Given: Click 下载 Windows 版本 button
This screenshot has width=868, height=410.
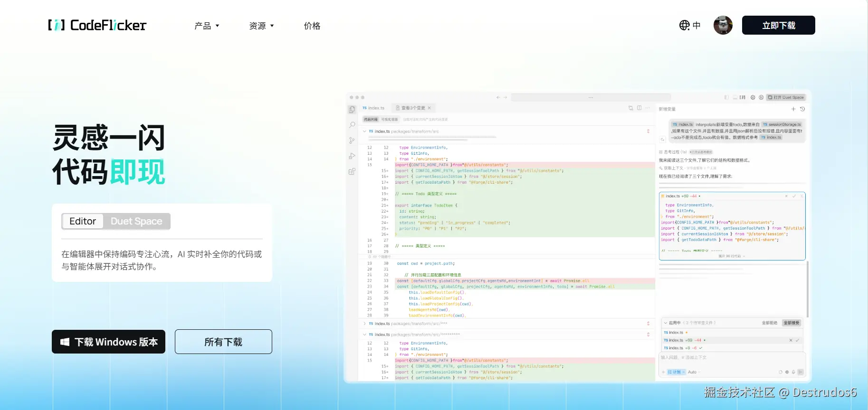Looking at the screenshot, I should point(108,342).
